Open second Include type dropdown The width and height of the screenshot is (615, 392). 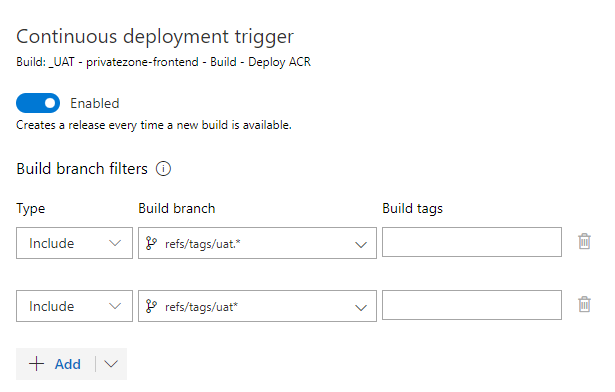tap(75, 306)
